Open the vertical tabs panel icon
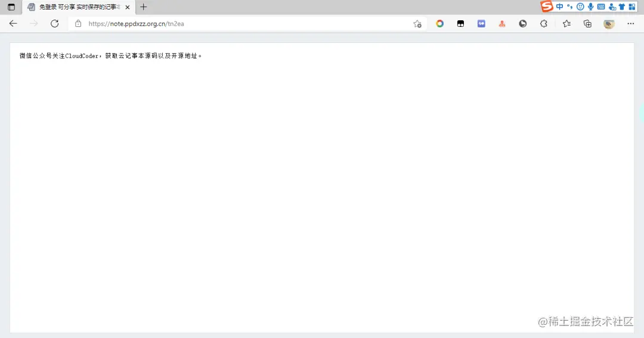The height and width of the screenshot is (338, 644). click(11, 7)
